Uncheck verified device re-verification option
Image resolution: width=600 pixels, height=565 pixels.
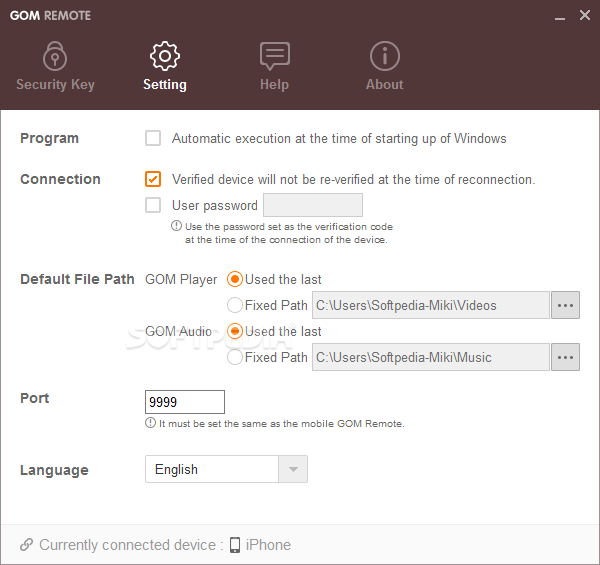click(153, 179)
